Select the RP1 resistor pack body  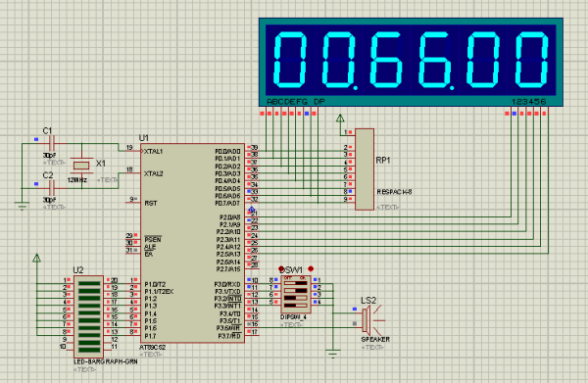coord(365,169)
